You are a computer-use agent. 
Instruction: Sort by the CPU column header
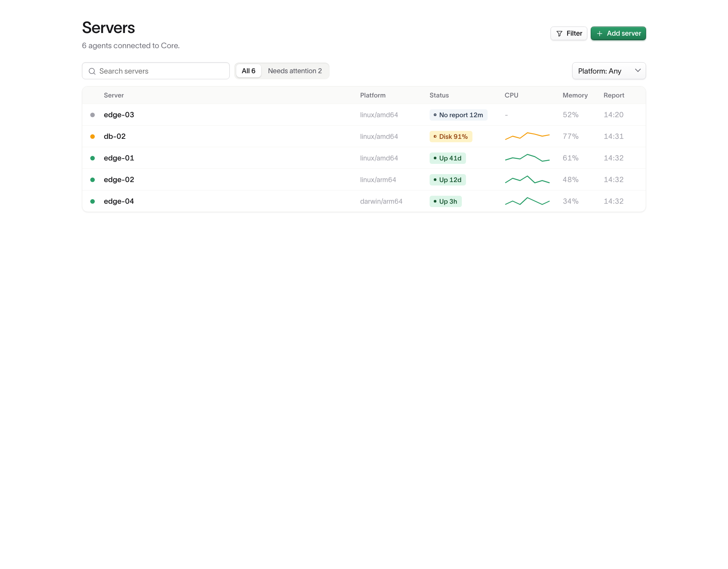pos(511,95)
